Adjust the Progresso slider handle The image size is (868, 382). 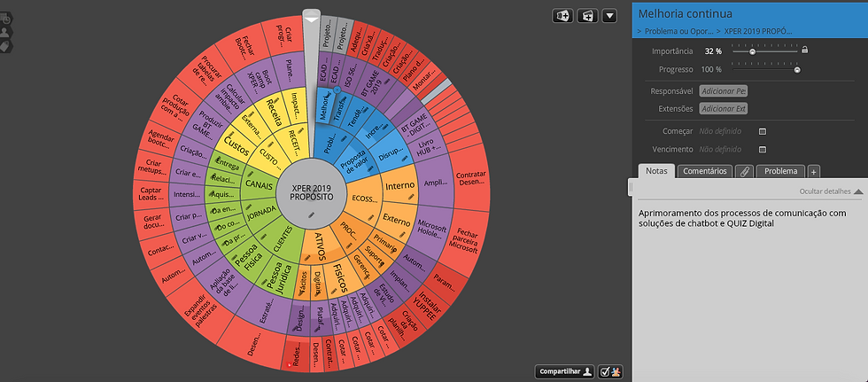(x=797, y=70)
